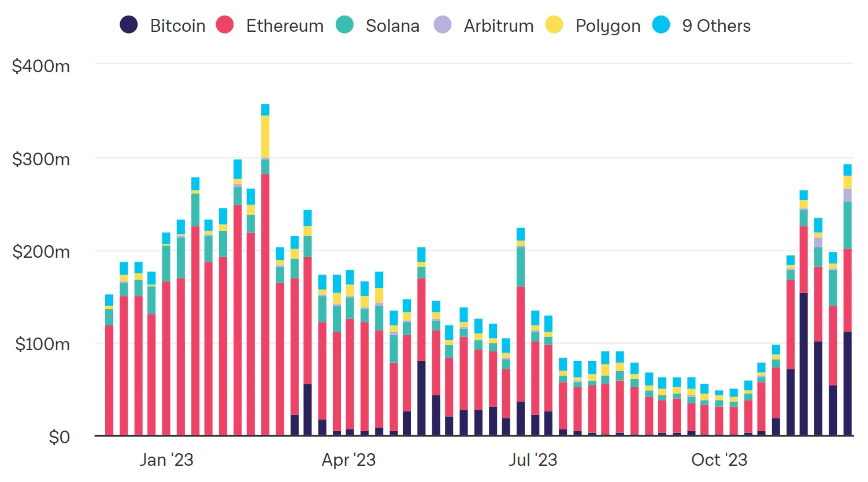The width and height of the screenshot is (868, 482).
Task: Select the last bar on the right
Action: (x=848, y=300)
